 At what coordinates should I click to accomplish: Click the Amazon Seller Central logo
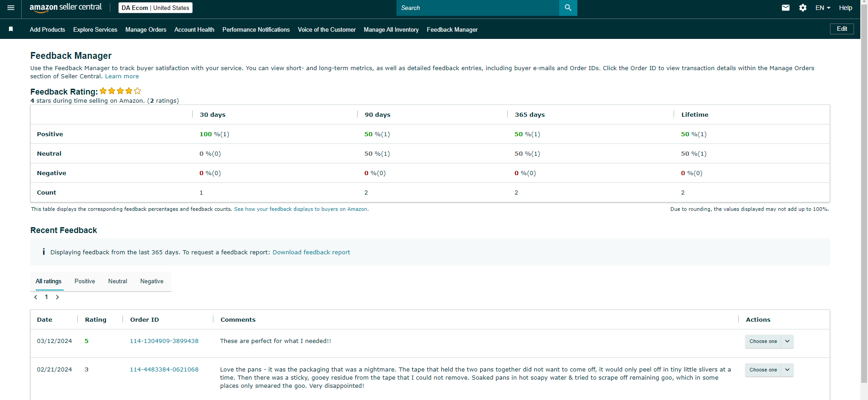66,8
